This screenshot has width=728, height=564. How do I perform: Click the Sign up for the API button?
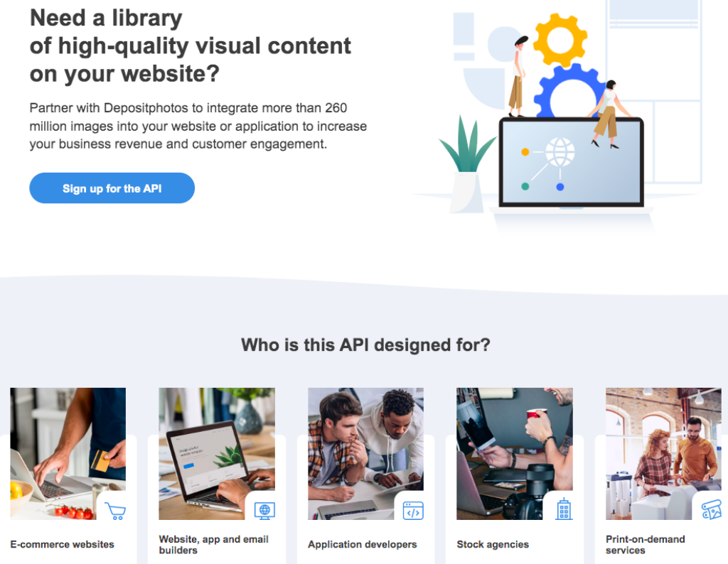112,188
